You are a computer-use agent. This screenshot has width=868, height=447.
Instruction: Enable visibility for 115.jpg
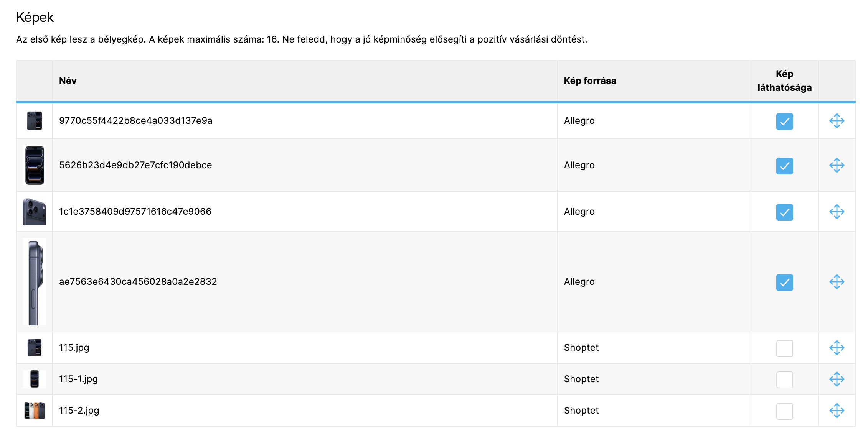pyautogui.click(x=784, y=348)
